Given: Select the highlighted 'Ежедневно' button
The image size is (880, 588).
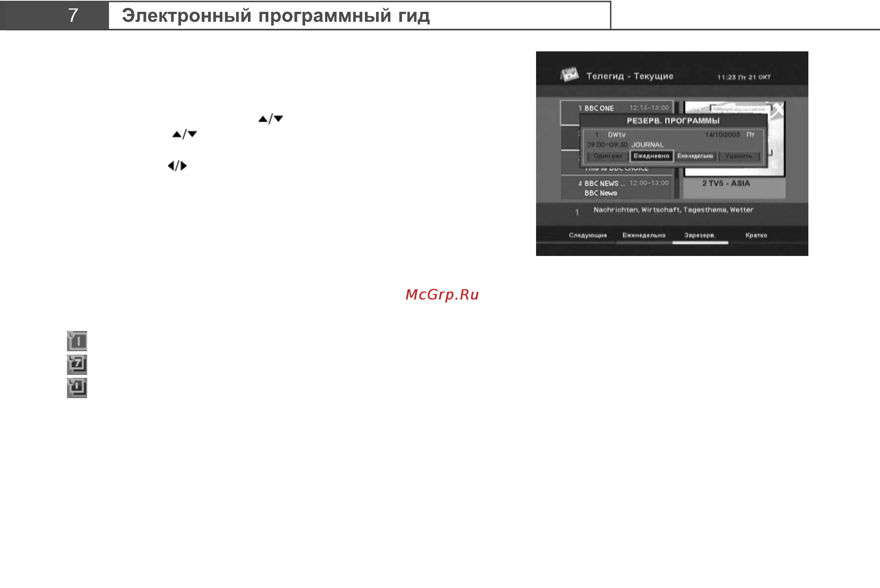Looking at the screenshot, I should click(x=651, y=156).
